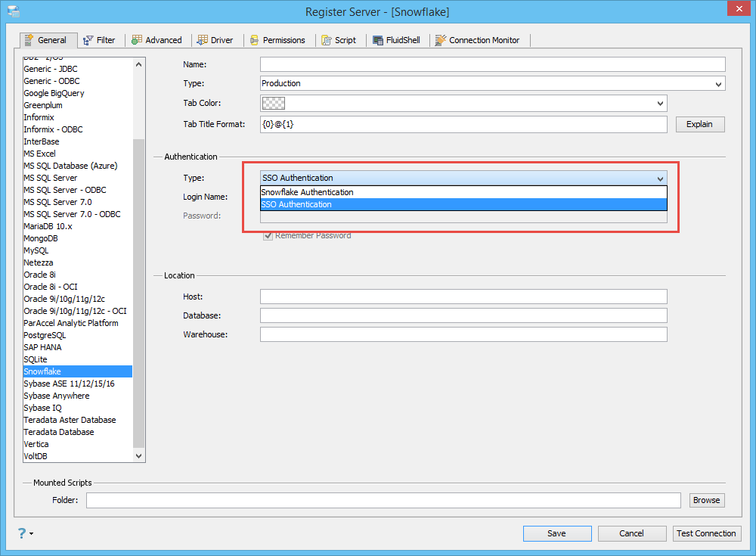This screenshot has height=556, width=756.
Task: Select Snowflake in the server list
Action: [x=78, y=371]
